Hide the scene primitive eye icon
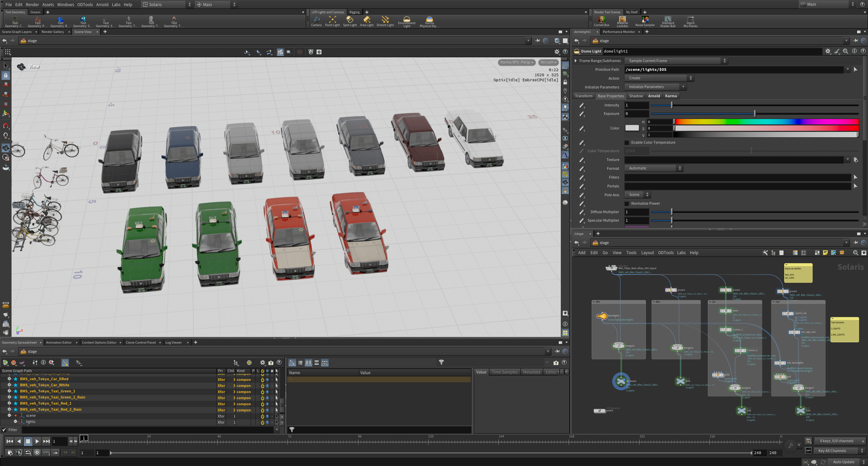 coord(267,416)
